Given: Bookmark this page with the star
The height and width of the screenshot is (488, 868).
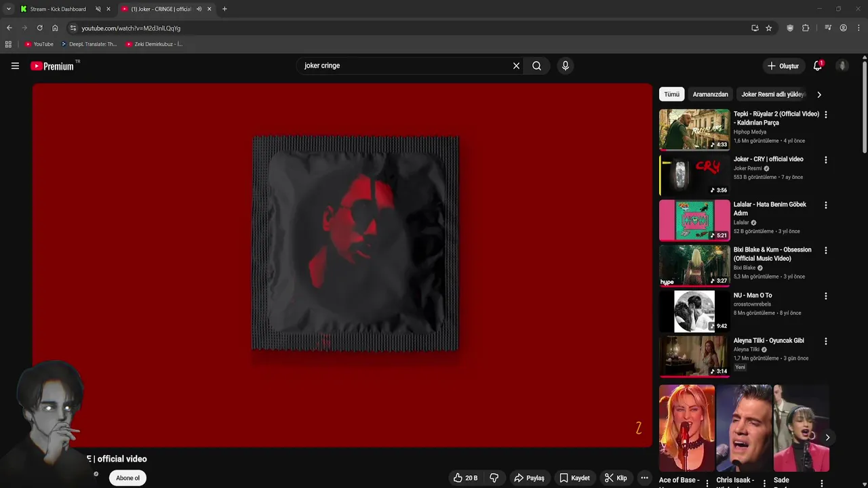Looking at the screenshot, I should [x=768, y=28].
